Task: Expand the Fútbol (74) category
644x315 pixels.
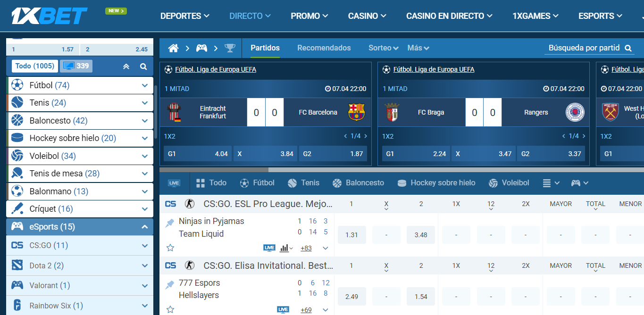Action: click(145, 85)
